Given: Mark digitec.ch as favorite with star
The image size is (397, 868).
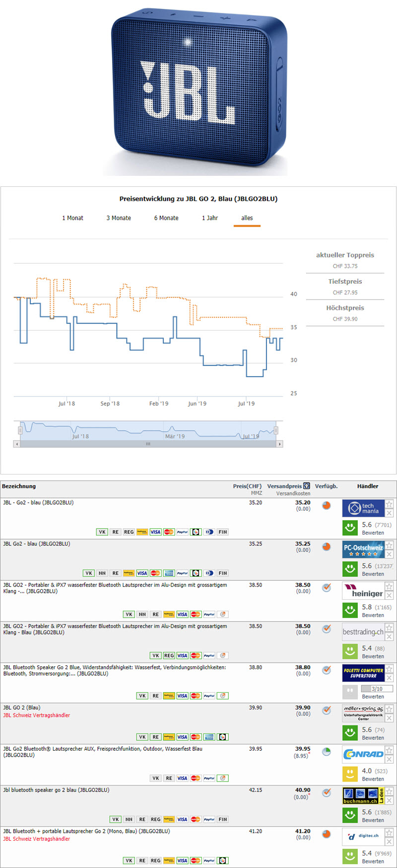Looking at the screenshot, I should 389,833.
